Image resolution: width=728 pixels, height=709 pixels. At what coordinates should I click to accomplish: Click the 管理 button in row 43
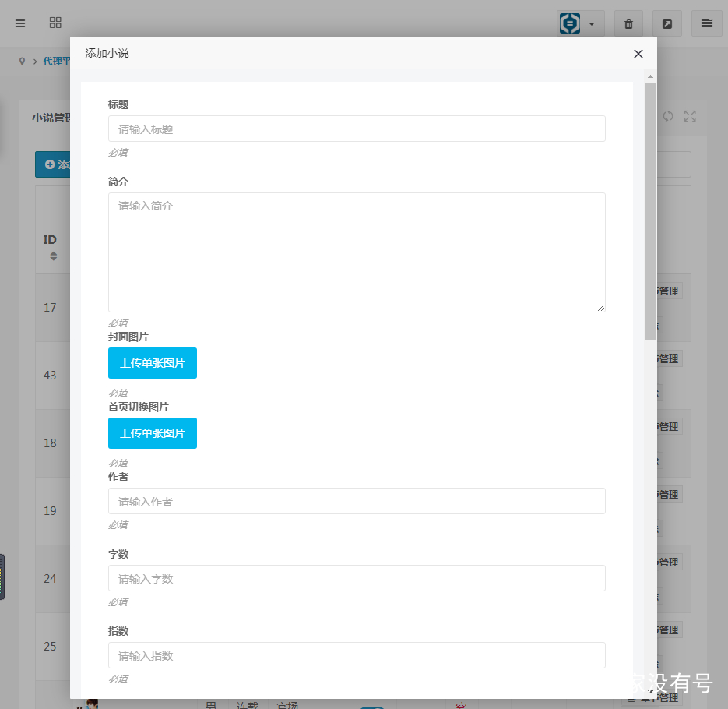pyautogui.click(x=669, y=358)
